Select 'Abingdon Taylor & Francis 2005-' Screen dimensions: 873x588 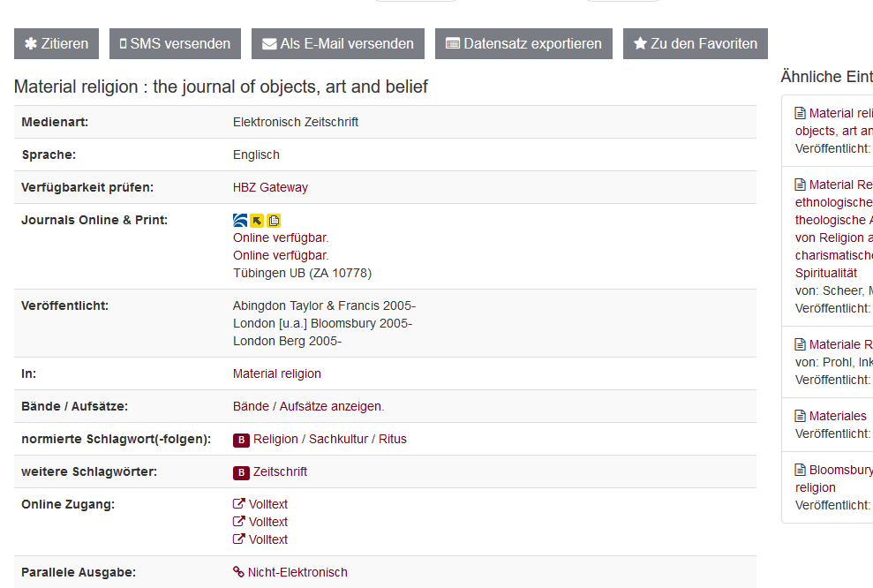(x=324, y=306)
